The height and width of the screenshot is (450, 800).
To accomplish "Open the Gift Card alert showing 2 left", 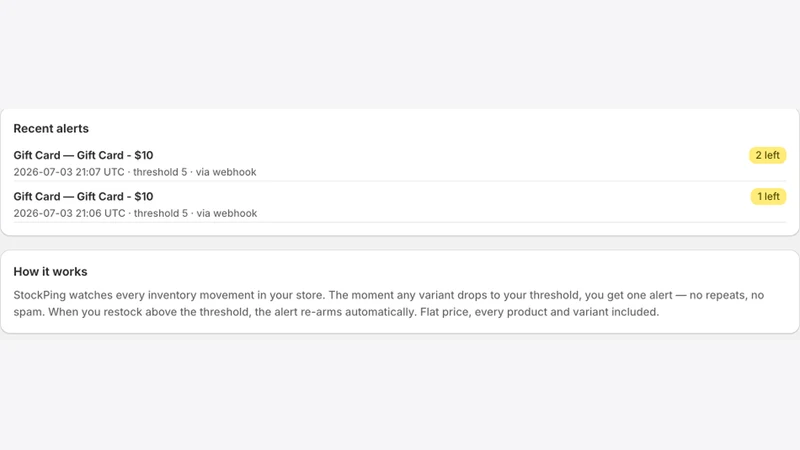I will pos(399,163).
